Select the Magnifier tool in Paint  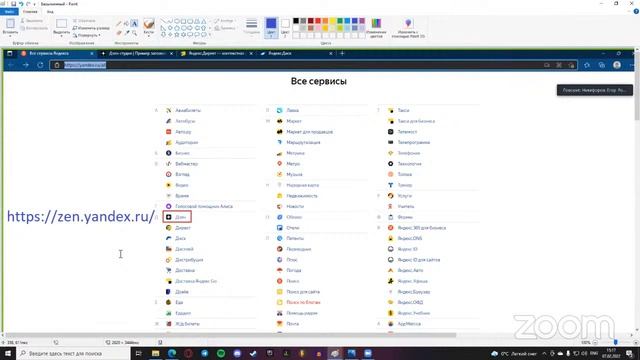[134, 33]
